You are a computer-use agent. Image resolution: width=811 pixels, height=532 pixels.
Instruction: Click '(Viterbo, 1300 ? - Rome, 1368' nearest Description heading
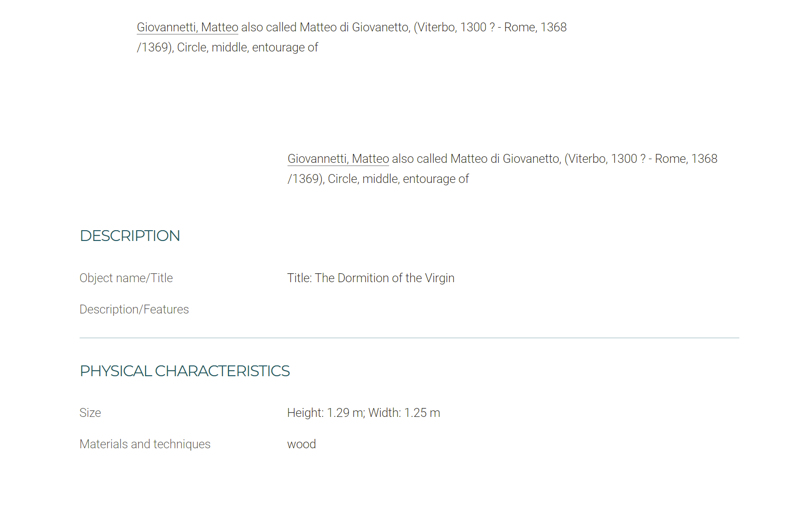pyautogui.click(x=641, y=159)
